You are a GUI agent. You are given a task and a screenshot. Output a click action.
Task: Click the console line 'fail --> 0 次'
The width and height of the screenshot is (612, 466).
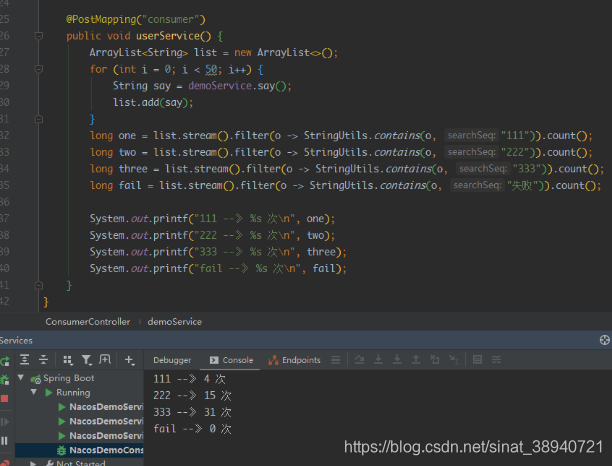192,429
